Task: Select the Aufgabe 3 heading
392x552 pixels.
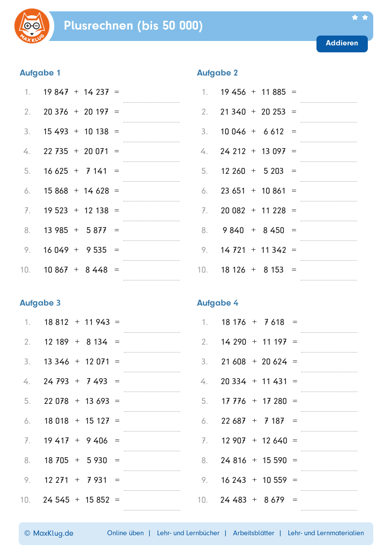Action: coord(40,303)
